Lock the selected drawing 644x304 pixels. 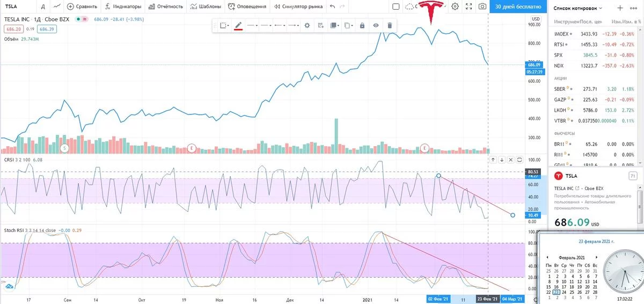coord(362,25)
